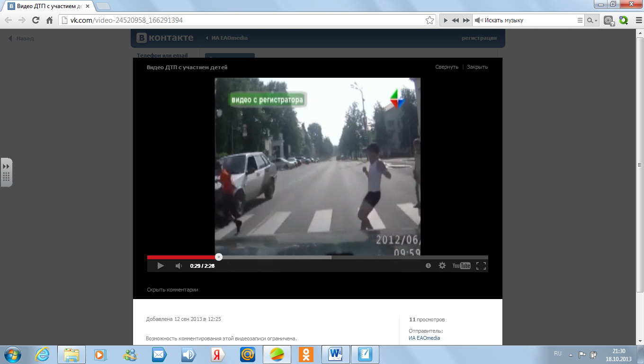644x364 pixels.
Task: Click the Mail.ru agent extension icon
Action: coord(609,20)
